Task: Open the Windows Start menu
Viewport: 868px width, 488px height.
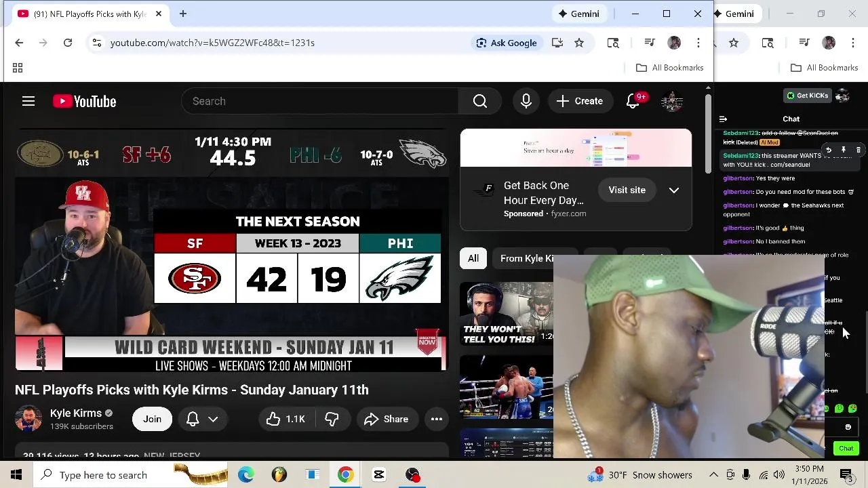Action: tap(16, 474)
